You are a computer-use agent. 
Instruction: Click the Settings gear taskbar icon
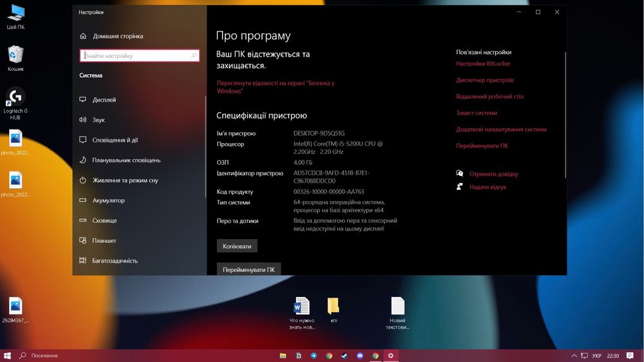(x=391, y=356)
